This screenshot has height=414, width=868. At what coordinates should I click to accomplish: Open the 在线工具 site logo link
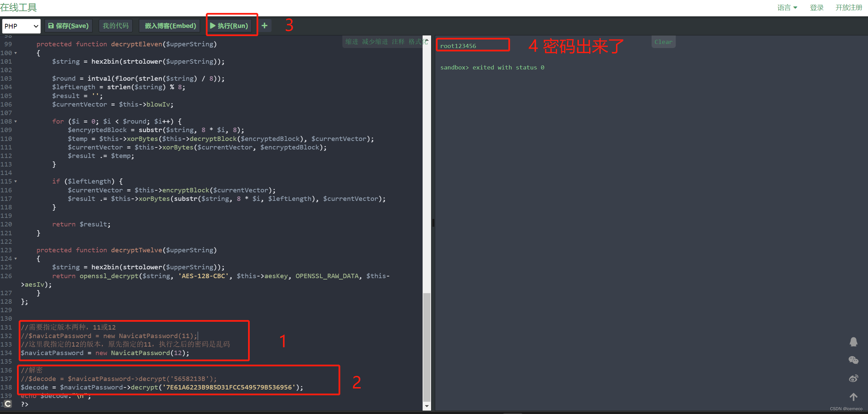point(19,7)
